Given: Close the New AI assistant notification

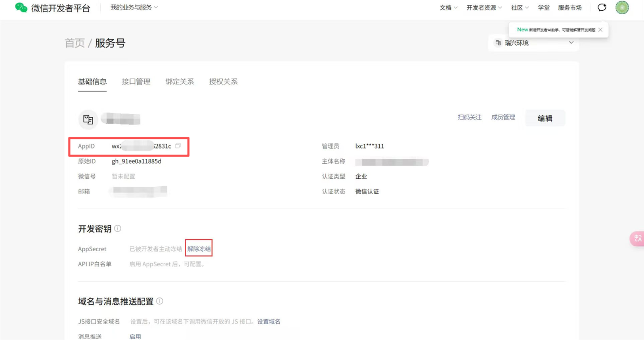Looking at the screenshot, I should [x=600, y=30].
